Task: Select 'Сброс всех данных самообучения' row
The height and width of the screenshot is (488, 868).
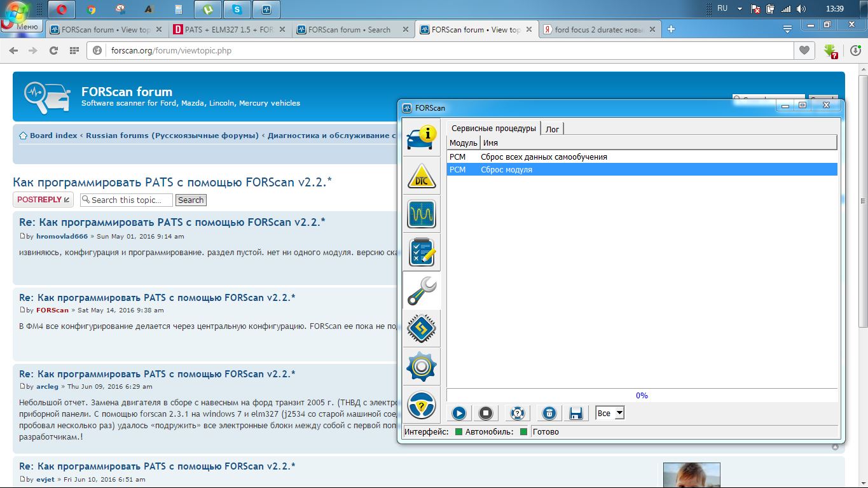Action: point(544,157)
